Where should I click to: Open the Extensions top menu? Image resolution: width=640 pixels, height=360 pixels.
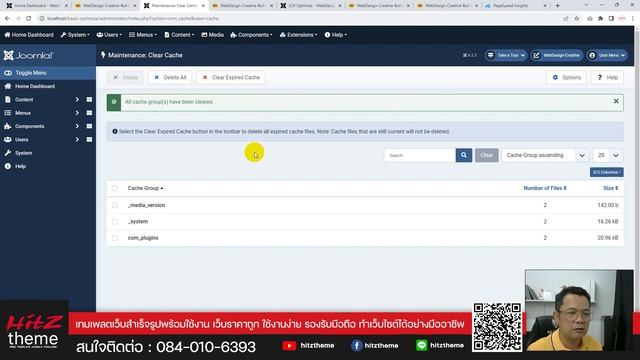[298, 35]
